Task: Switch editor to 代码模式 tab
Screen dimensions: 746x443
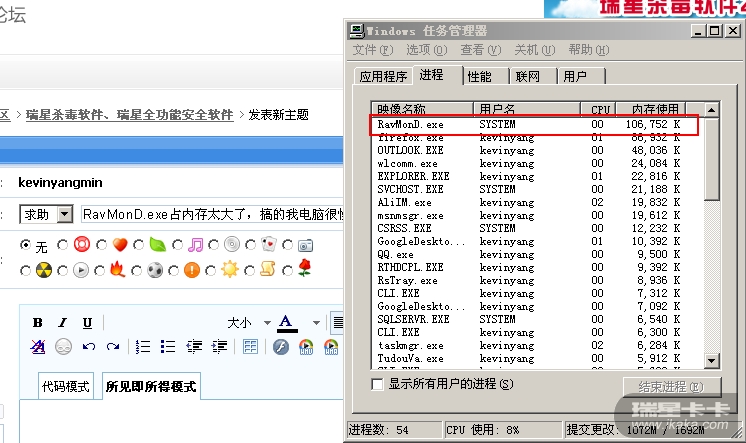Action: coord(66,386)
